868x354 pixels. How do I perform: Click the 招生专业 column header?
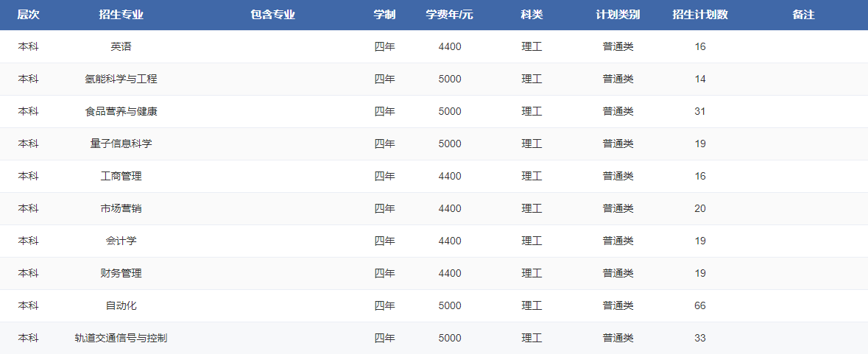click(x=121, y=15)
